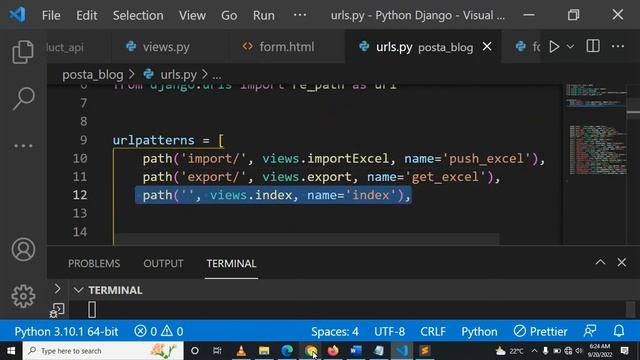Run the Python file with play button
640x360 pixels.
[554, 47]
